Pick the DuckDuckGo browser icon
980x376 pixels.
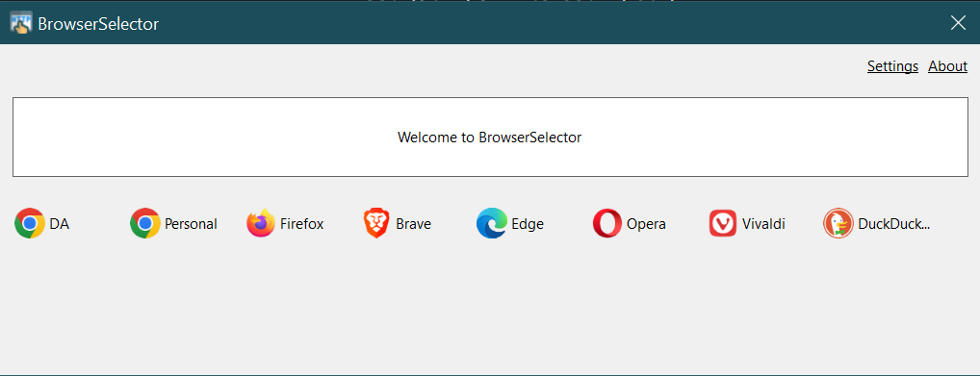pyautogui.click(x=838, y=224)
